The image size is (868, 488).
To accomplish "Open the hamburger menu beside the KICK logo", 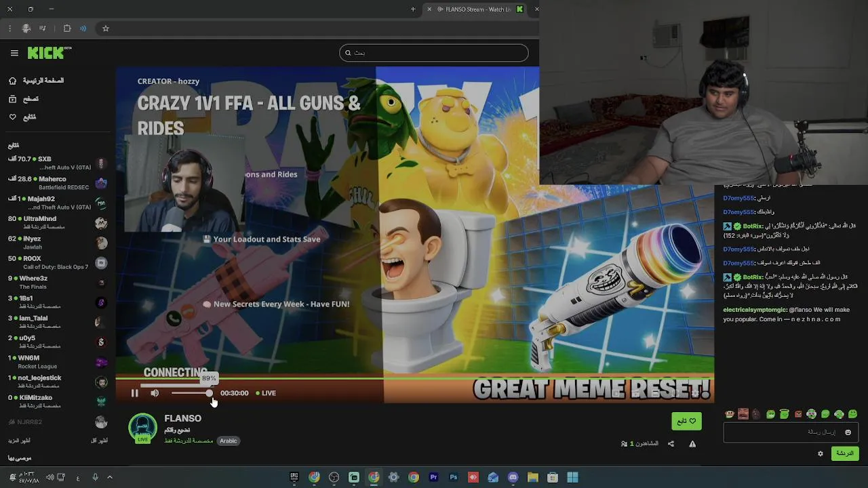I will [14, 53].
